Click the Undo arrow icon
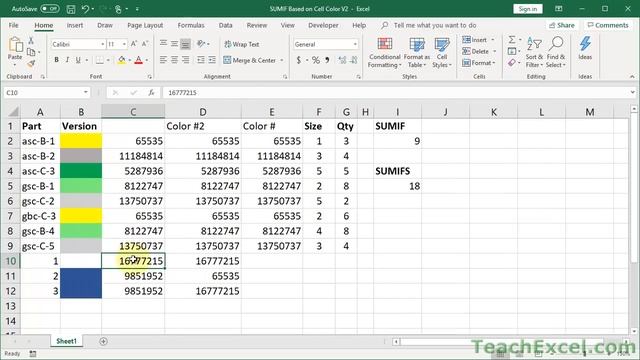Screen dimensions: 640x360 coord(85,9)
